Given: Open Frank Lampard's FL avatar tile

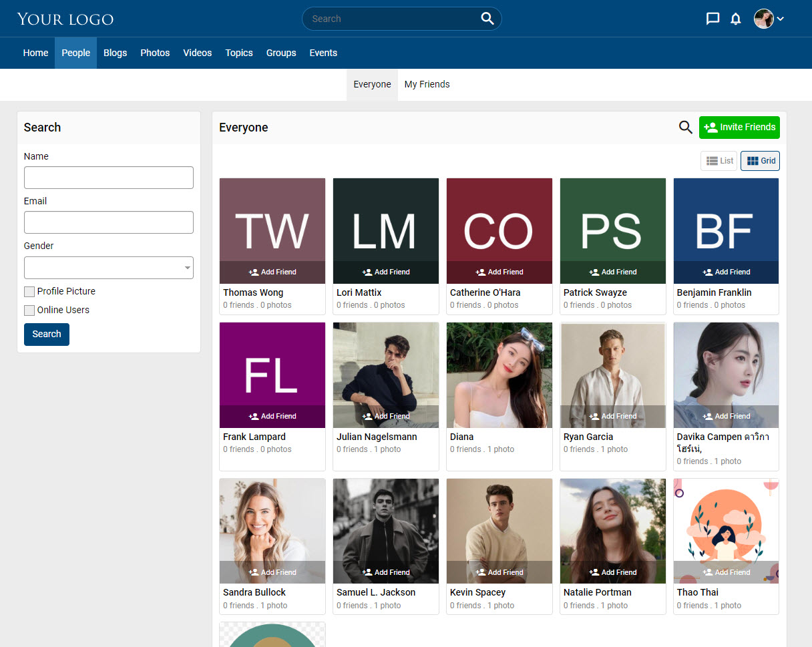Looking at the screenshot, I should coord(272,375).
